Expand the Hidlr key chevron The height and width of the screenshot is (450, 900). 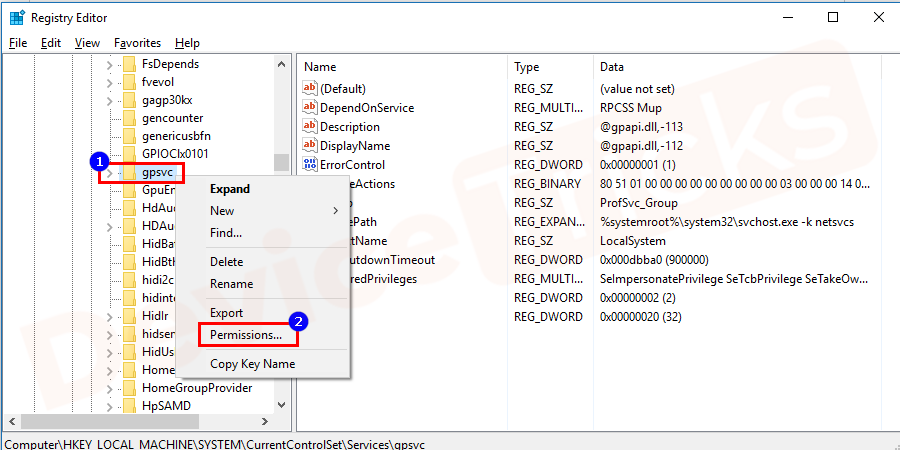[110, 316]
